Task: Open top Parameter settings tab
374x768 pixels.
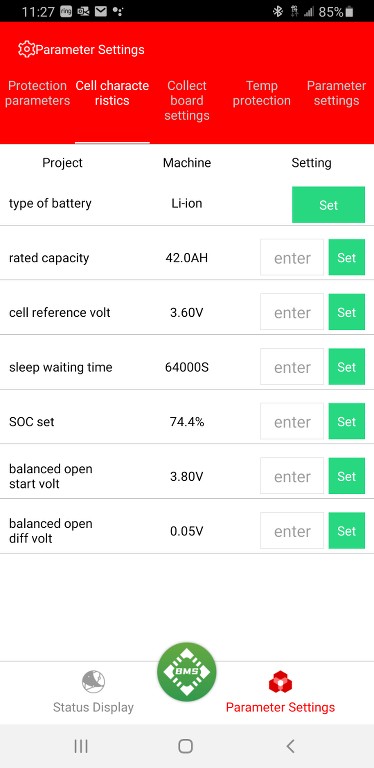Action: 336,93
